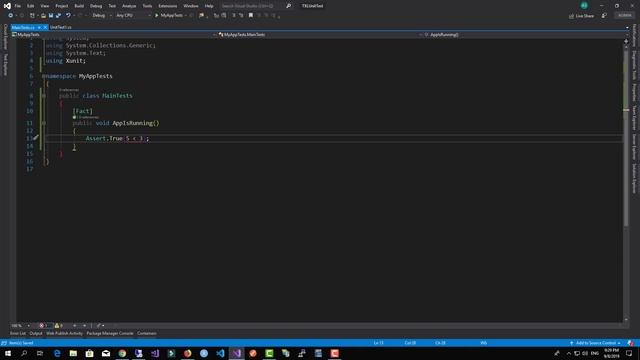This screenshot has width=640, height=360.
Task: Open the Package Manager Console tab
Action: 110,333
